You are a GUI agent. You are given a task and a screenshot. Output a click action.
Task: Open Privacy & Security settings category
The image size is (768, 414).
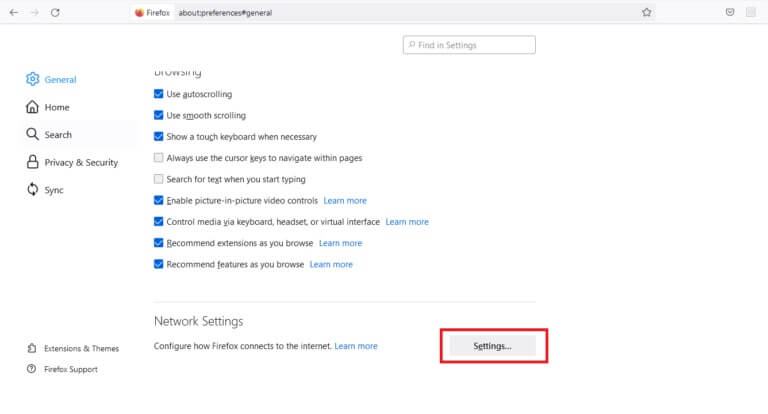(x=81, y=162)
